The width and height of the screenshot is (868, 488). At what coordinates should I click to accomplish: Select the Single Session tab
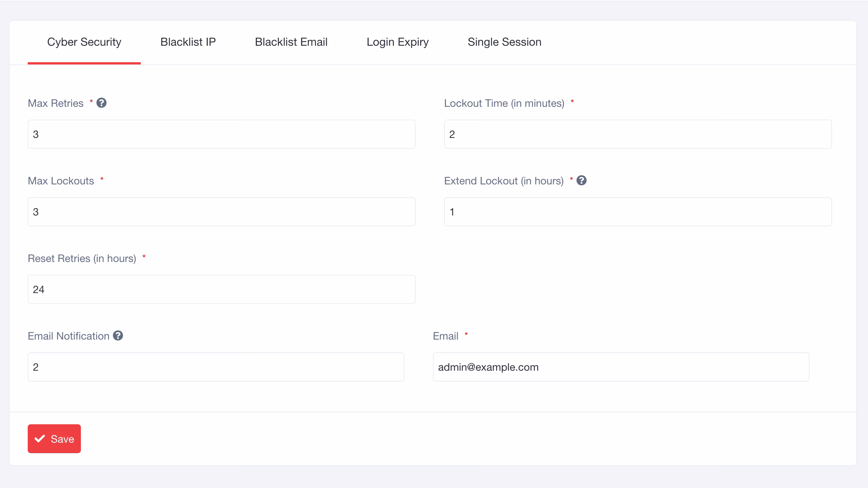click(x=504, y=42)
